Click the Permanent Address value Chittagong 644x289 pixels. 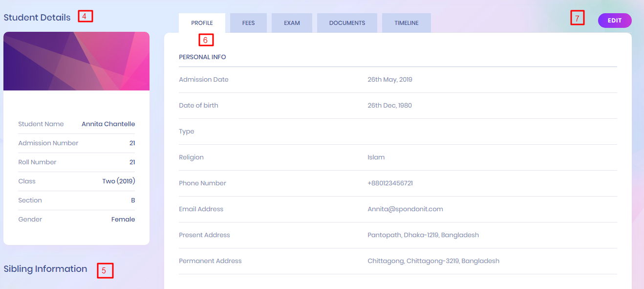(x=433, y=261)
